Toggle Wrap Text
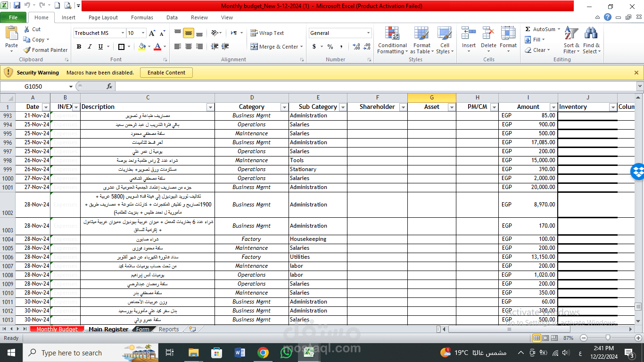Screen dimensions: 644x362 coord(268,33)
